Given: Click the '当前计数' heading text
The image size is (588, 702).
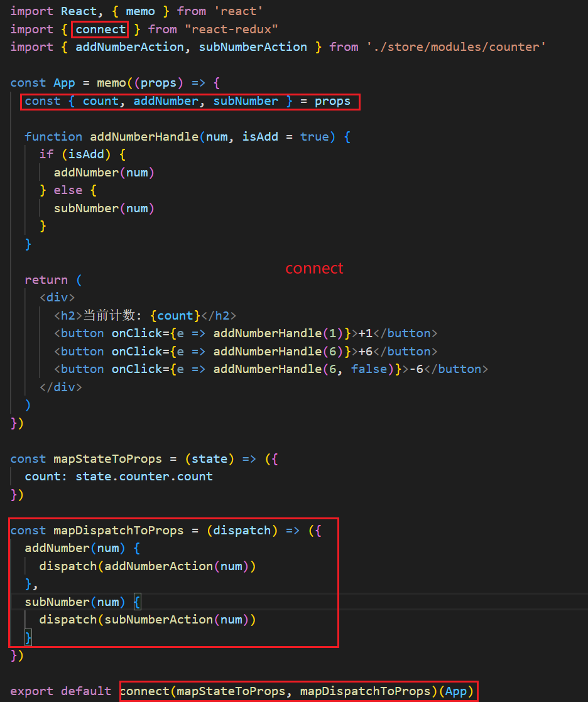Looking at the screenshot, I should (x=109, y=316).
